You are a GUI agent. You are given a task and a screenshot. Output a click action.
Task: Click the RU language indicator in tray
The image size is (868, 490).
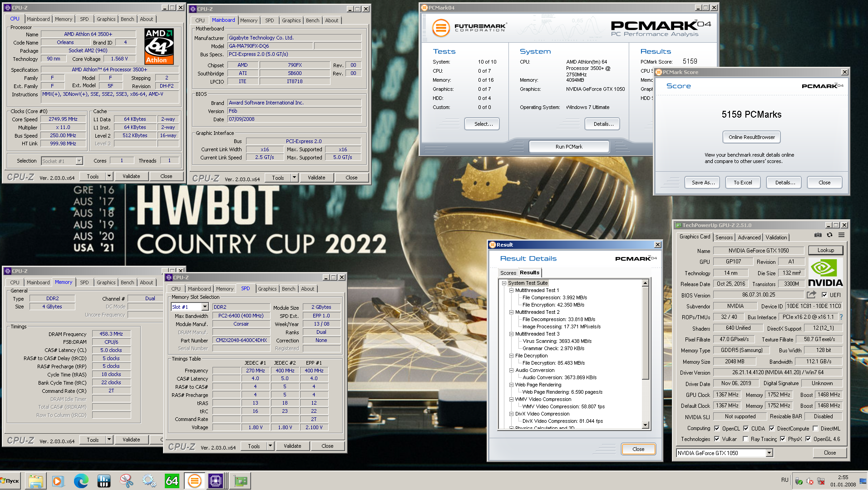pos(784,480)
